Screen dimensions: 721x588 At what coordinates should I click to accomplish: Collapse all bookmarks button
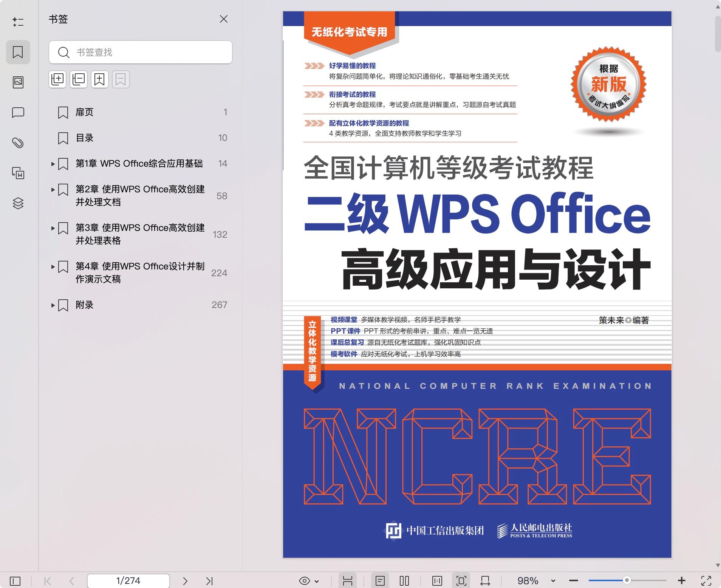tap(79, 79)
